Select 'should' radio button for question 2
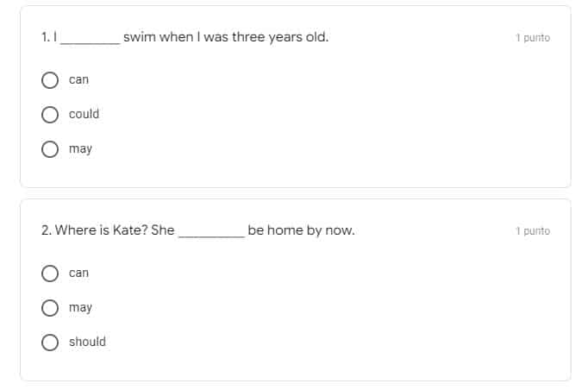Viewport: 588px width, 390px height. [50, 343]
